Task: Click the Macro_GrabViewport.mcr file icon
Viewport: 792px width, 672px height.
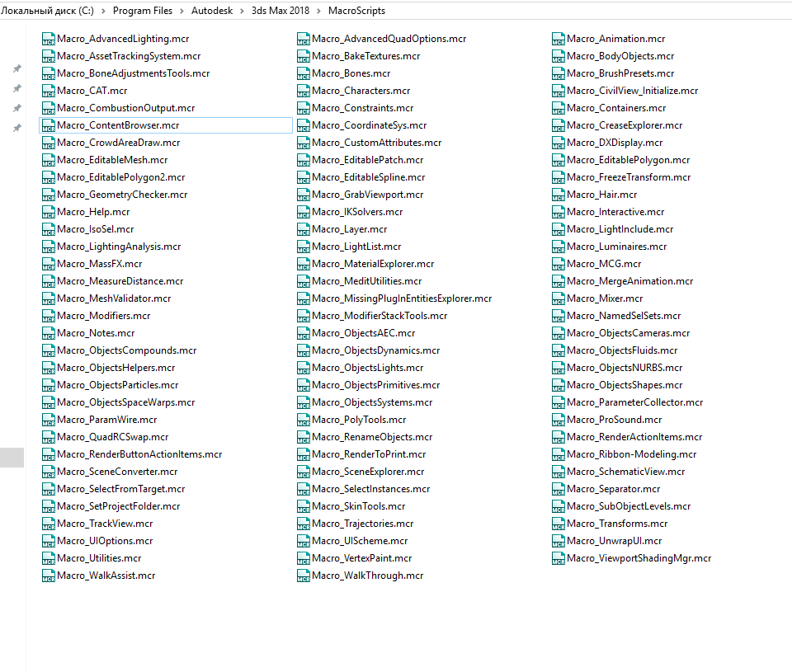Action: tap(304, 195)
